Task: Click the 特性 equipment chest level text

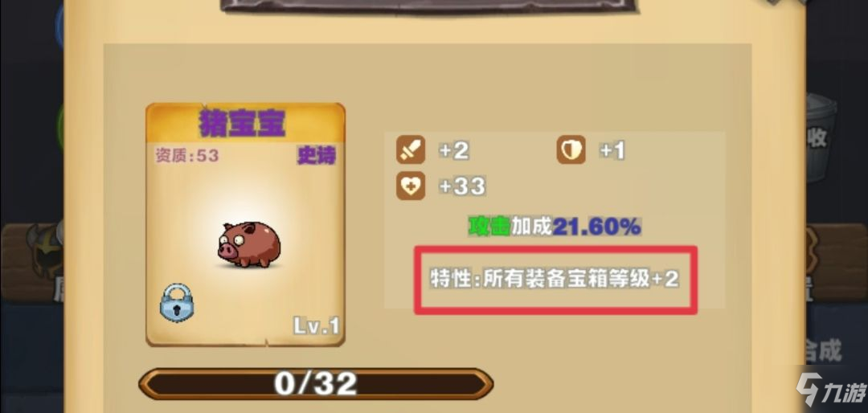Action: tap(554, 280)
